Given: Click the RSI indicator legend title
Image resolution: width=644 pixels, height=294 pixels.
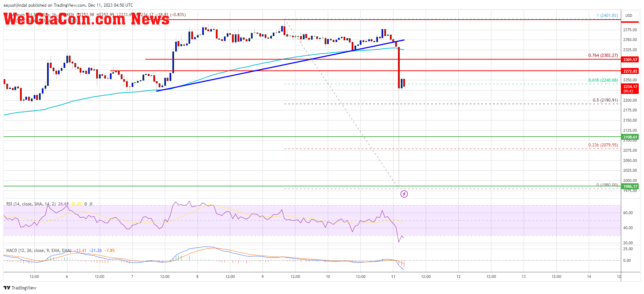Looking at the screenshot, I should pos(31,204).
